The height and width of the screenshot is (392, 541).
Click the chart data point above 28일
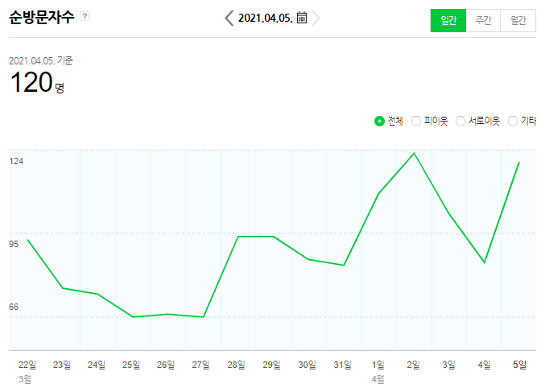point(238,237)
